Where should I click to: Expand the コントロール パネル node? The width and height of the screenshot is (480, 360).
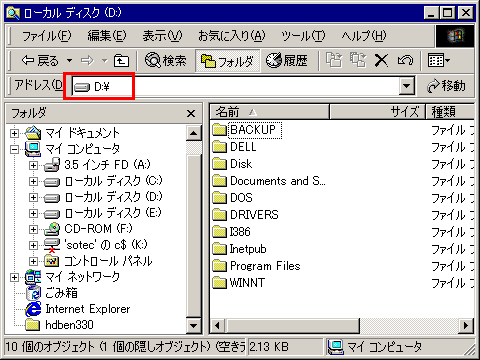click(33, 261)
